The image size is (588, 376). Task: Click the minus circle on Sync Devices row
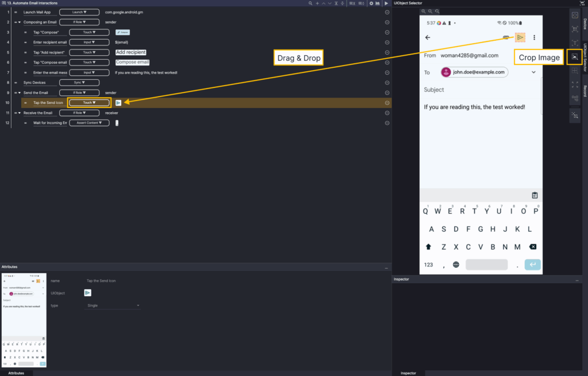point(387,82)
